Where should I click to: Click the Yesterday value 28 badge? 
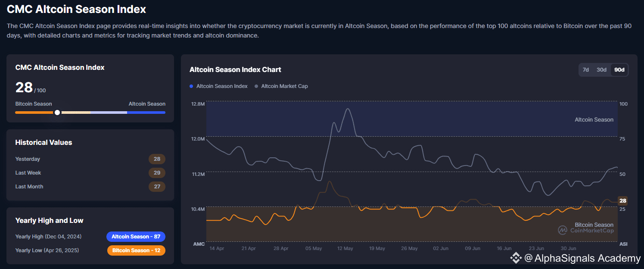tap(157, 159)
